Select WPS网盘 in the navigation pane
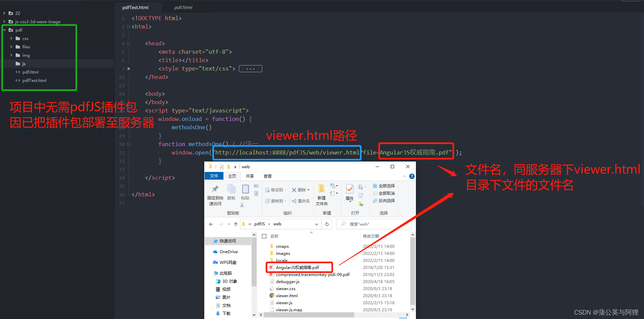Image resolution: width=644 pixels, height=319 pixels. click(225, 262)
